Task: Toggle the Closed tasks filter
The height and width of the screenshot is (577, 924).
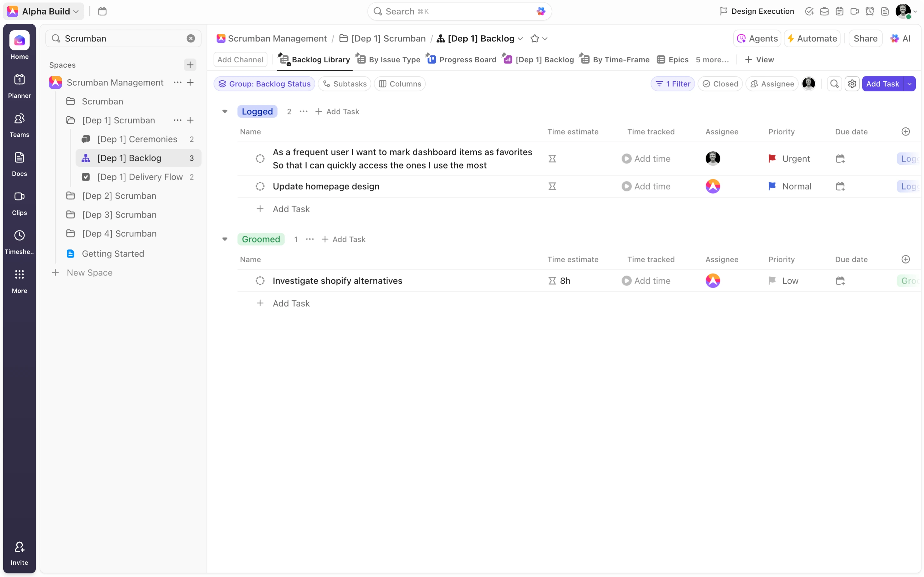Action: click(x=720, y=84)
